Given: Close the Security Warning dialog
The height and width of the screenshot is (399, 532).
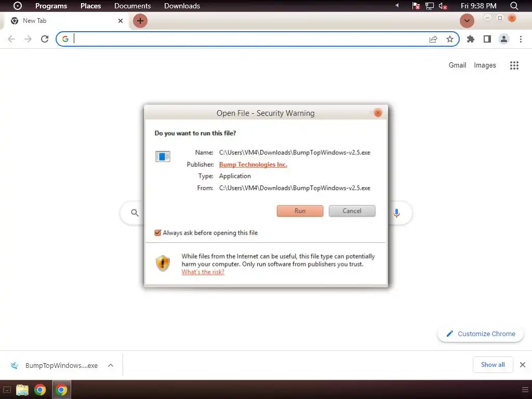Looking at the screenshot, I should coord(378,113).
